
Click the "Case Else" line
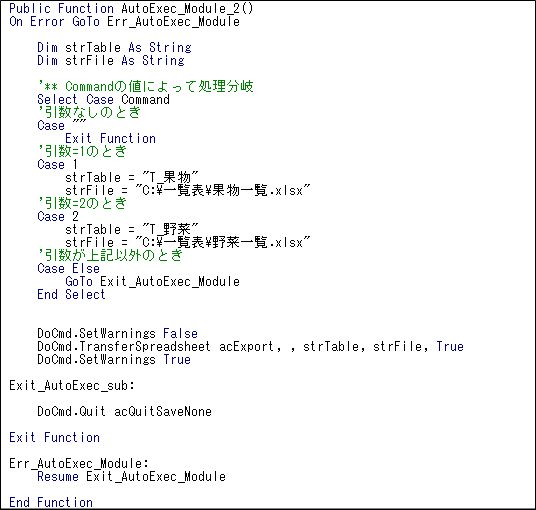pos(68,268)
